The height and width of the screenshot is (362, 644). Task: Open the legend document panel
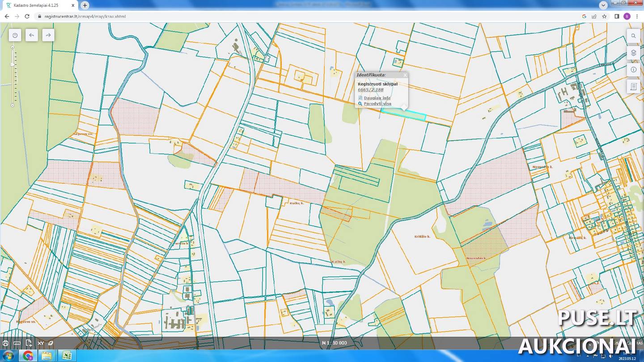tap(633, 87)
